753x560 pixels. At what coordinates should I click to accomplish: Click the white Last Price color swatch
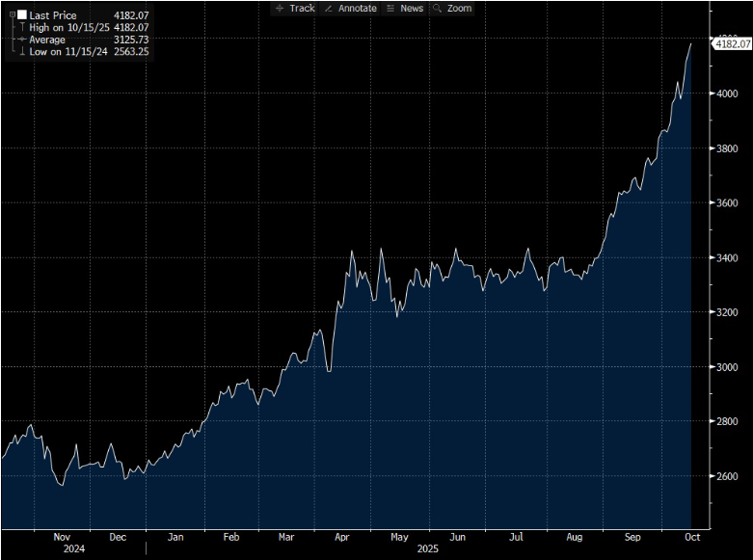click(x=22, y=15)
